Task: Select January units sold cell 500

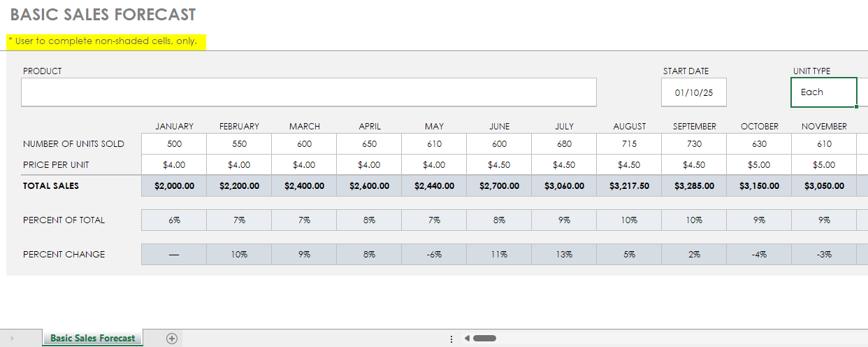Action: pos(174,144)
